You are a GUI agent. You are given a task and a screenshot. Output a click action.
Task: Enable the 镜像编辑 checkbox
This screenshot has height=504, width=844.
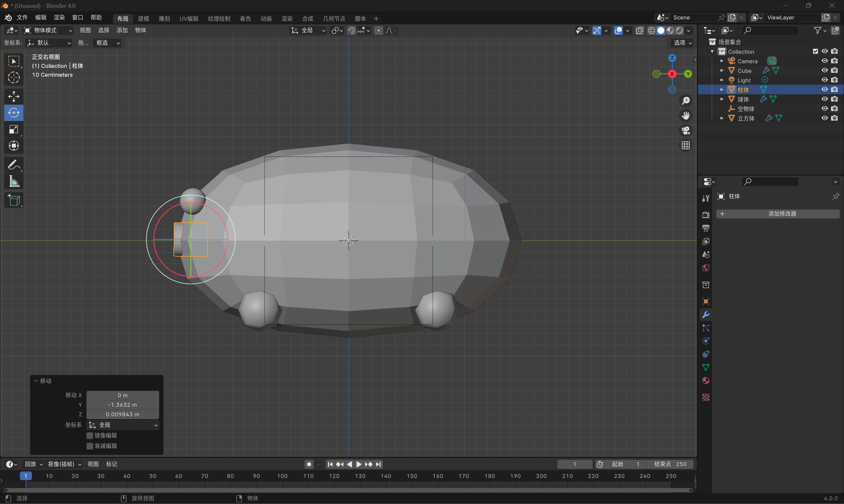[x=90, y=435]
